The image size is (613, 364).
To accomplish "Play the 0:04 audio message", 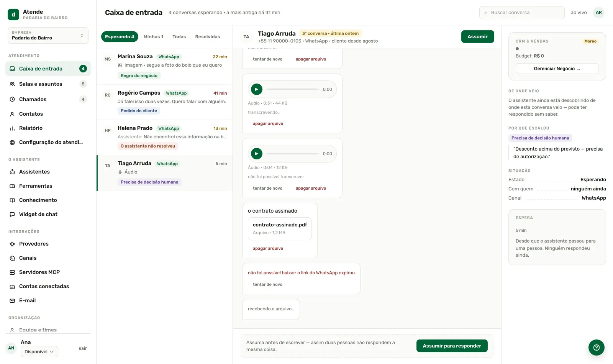I will pos(257,154).
